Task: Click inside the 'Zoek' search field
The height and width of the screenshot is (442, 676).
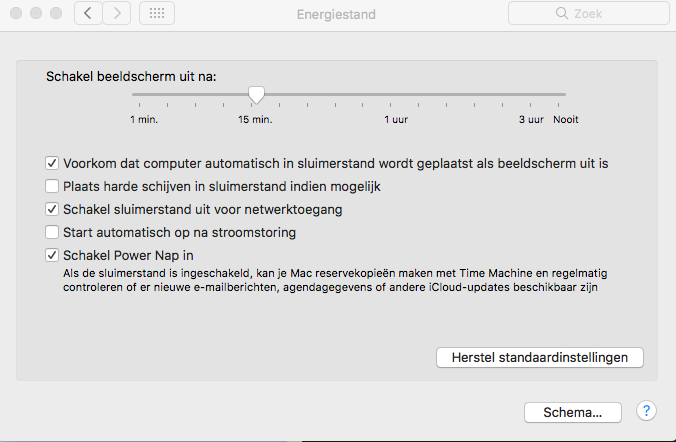Action: [600, 15]
